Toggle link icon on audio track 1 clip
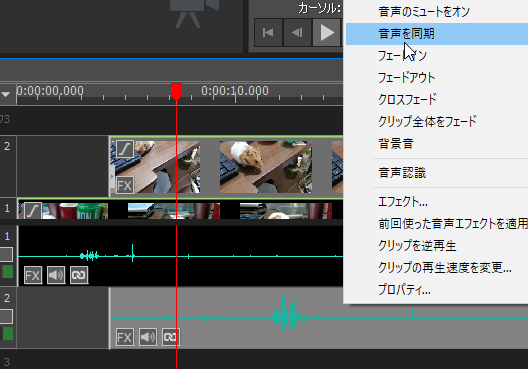 (79, 275)
